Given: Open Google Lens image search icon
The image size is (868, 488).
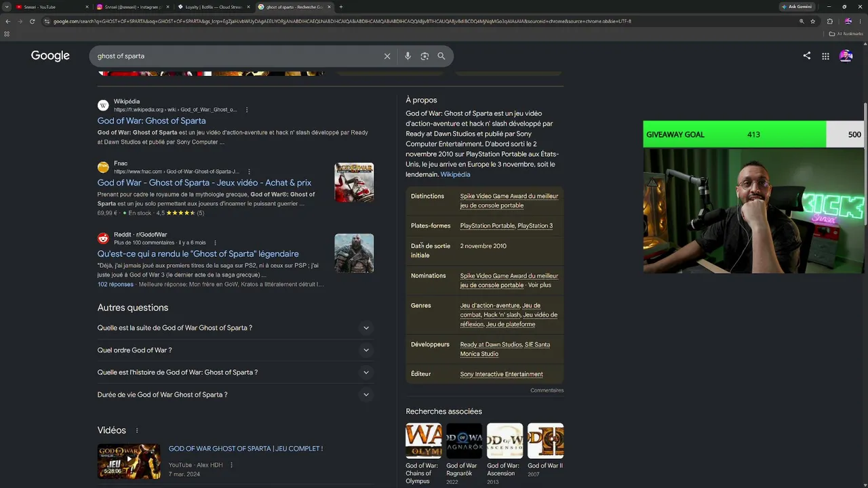Looking at the screenshot, I should 425,56.
